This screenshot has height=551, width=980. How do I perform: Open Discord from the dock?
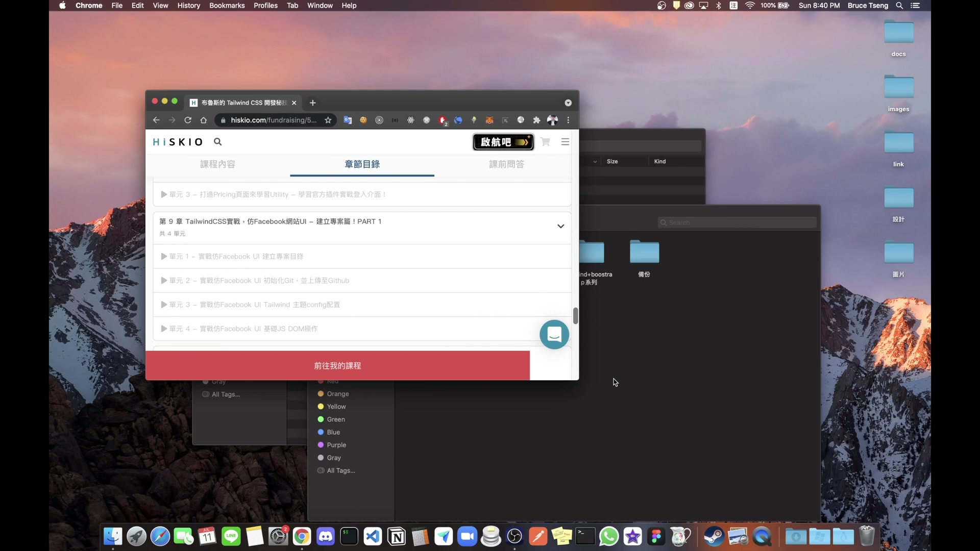(326, 537)
